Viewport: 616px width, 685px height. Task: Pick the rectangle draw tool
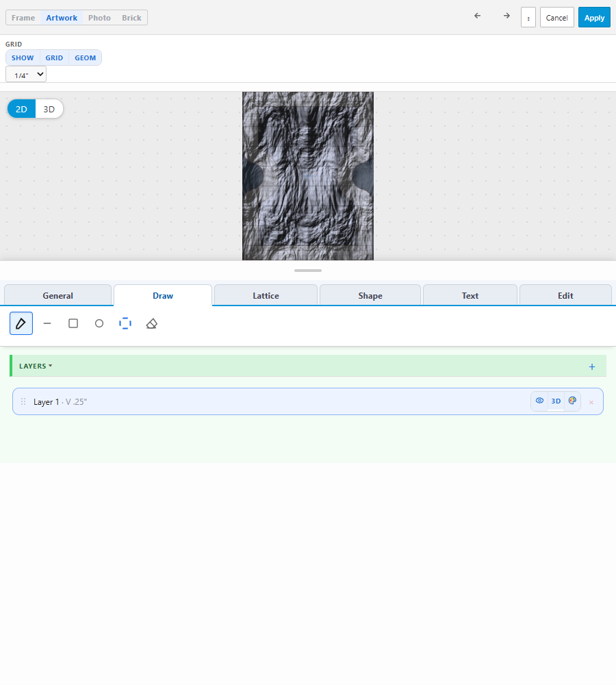coord(73,323)
